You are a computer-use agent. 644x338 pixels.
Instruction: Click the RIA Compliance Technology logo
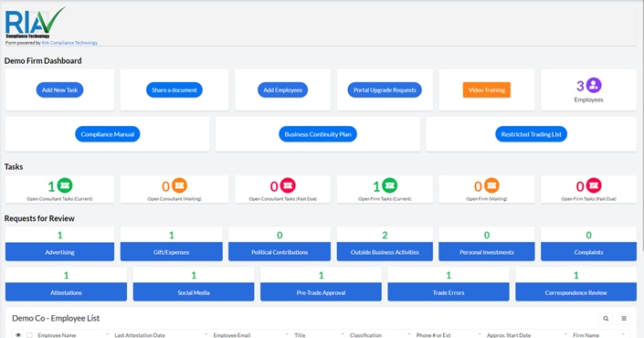[35, 23]
